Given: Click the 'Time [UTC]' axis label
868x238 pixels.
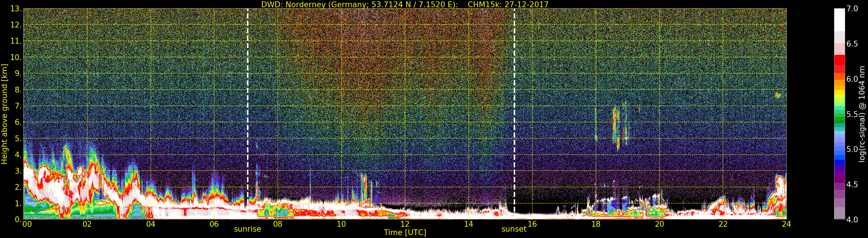Looking at the screenshot, I should tap(405, 233).
